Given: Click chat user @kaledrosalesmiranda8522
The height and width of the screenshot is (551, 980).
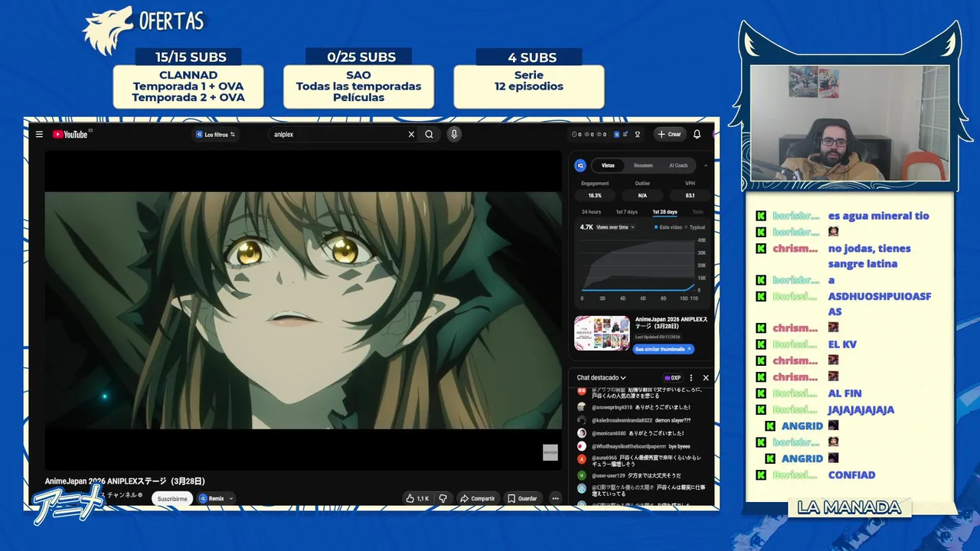Looking at the screenshot, I should coord(622,420).
